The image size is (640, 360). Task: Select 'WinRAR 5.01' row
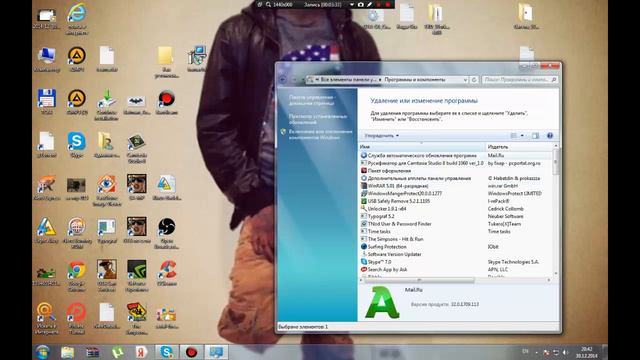[x=456, y=186]
